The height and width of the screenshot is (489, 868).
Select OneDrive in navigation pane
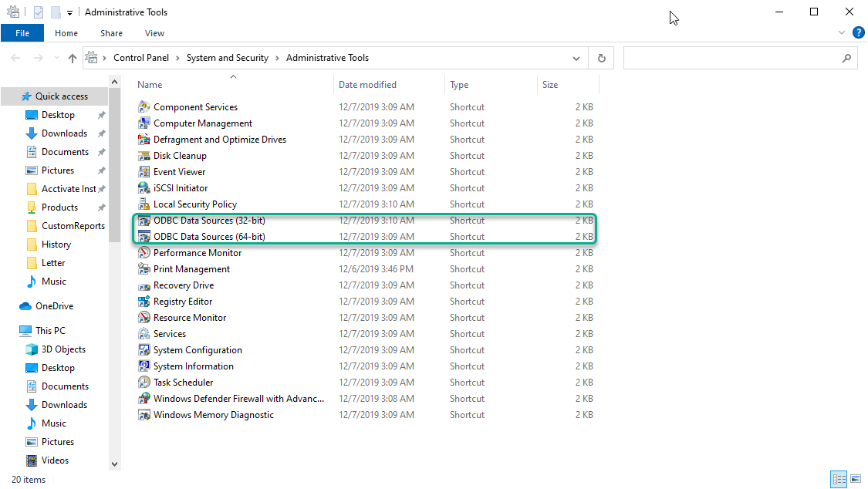tap(54, 306)
